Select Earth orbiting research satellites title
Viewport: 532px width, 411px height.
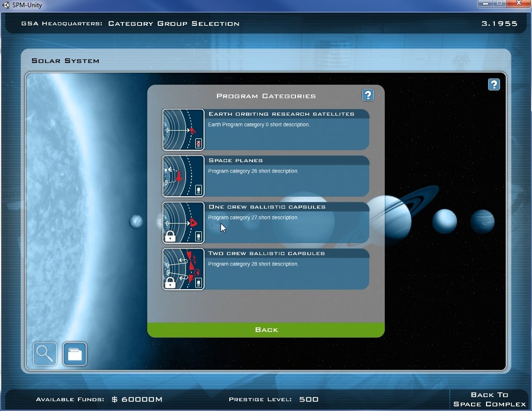281,114
